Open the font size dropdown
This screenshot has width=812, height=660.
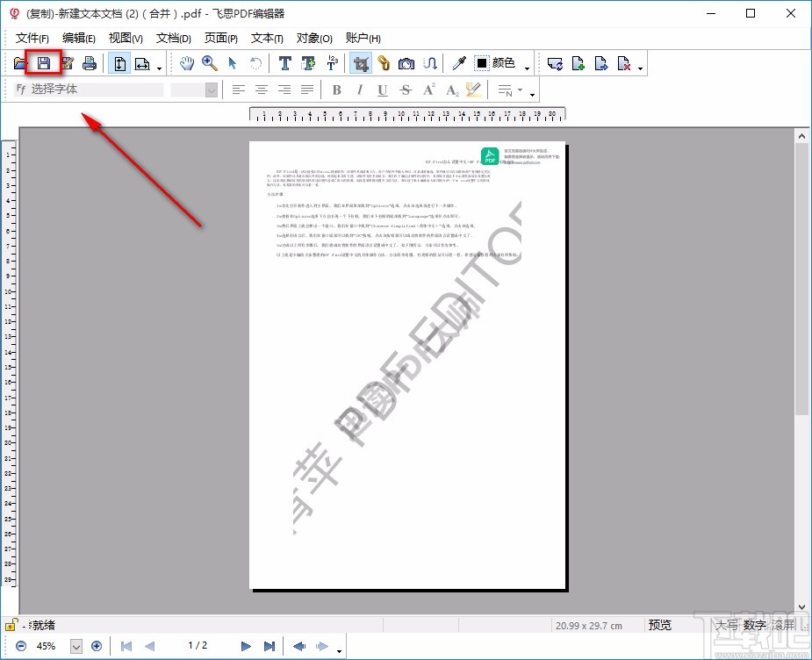pyautogui.click(x=211, y=90)
